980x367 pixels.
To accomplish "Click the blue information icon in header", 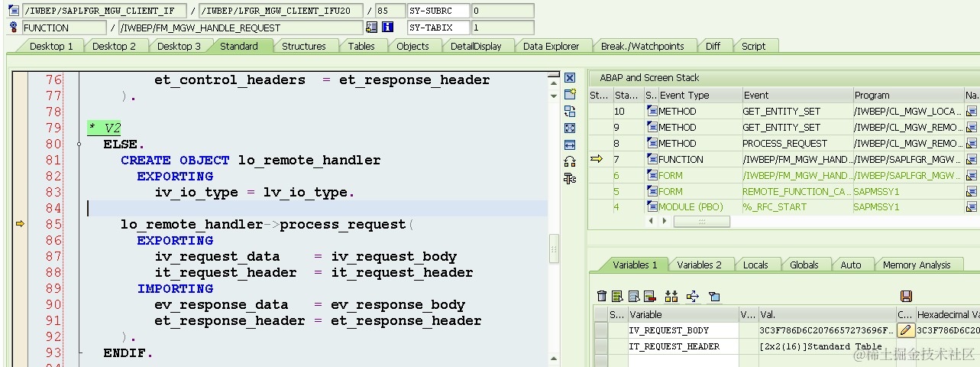I will pos(387,28).
